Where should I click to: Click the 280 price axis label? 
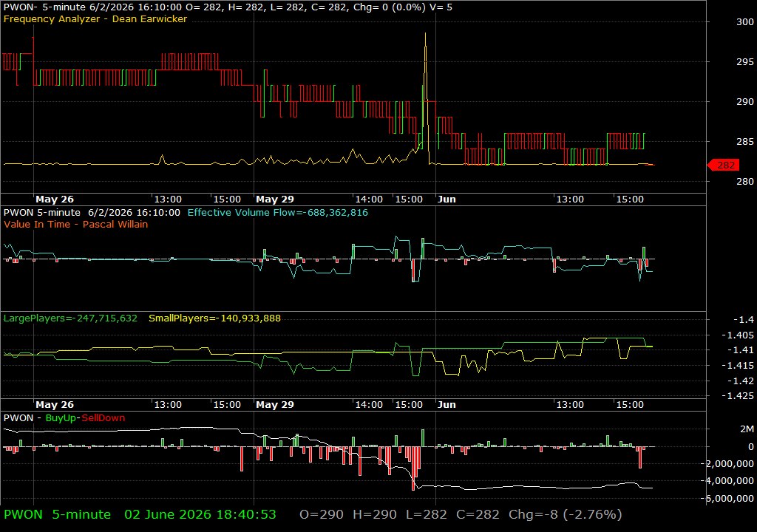coord(745,182)
